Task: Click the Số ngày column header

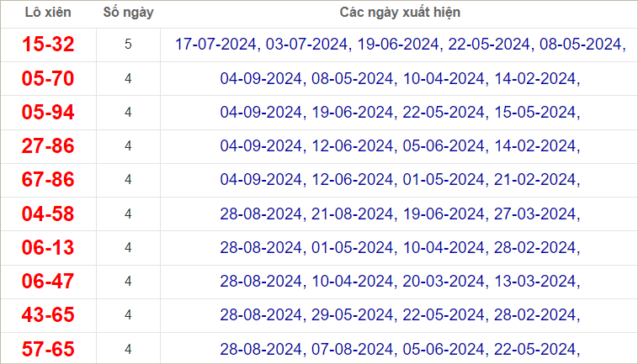Action: coord(128,13)
